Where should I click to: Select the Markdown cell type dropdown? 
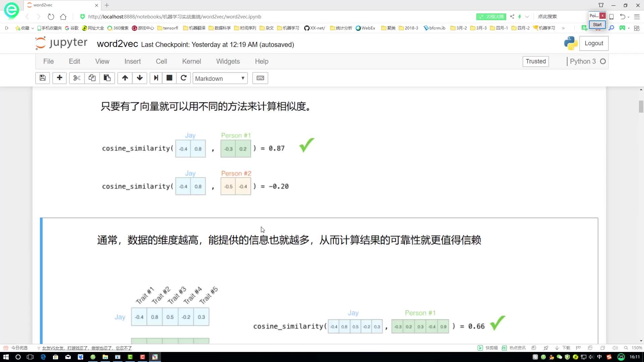tap(220, 78)
